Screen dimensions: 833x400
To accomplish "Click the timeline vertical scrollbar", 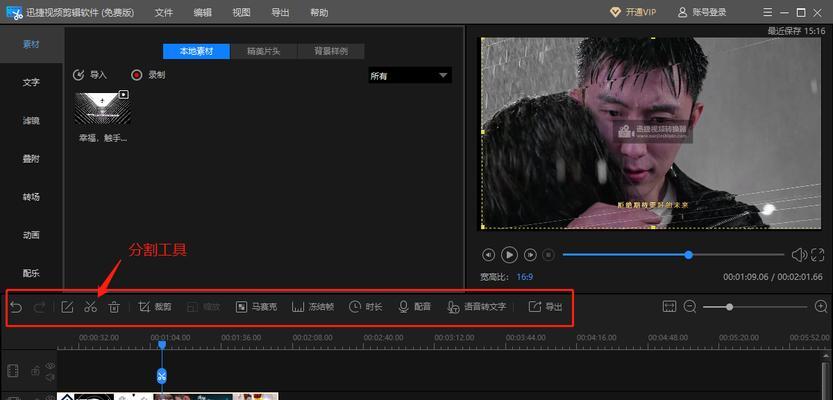I will 825,380.
